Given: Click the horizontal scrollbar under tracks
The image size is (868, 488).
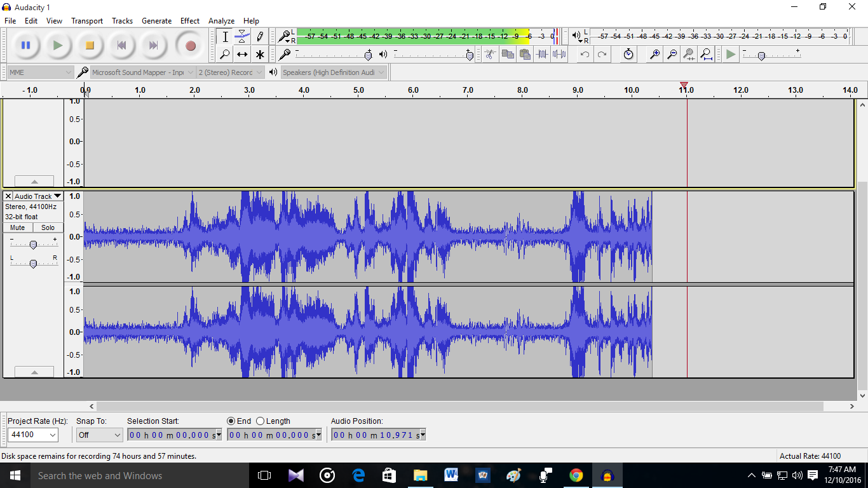Looking at the screenshot, I should (x=459, y=406).
